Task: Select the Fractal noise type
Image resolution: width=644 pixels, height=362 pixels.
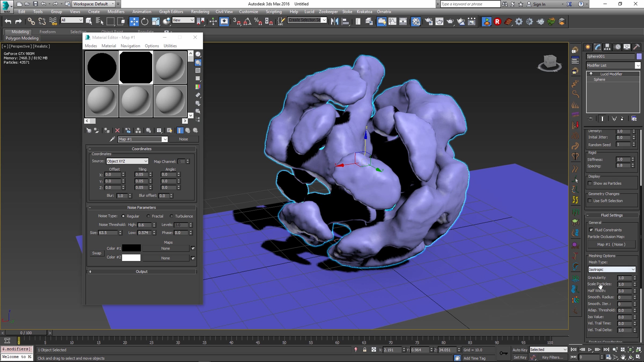Action: 148,216
